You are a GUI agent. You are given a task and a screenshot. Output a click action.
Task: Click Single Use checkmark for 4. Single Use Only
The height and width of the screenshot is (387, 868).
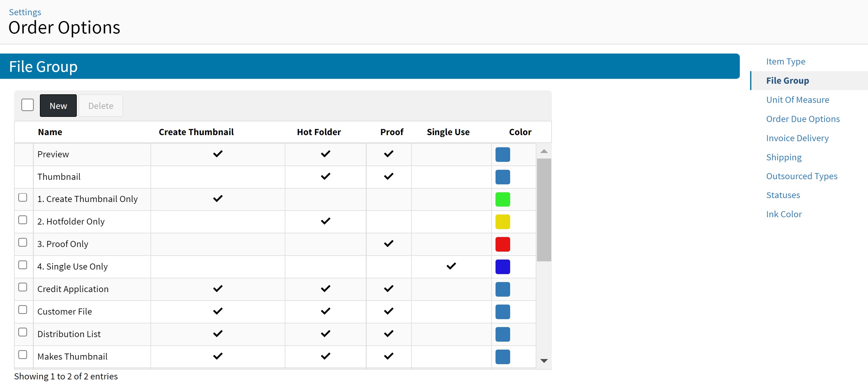tap(451, 266)
